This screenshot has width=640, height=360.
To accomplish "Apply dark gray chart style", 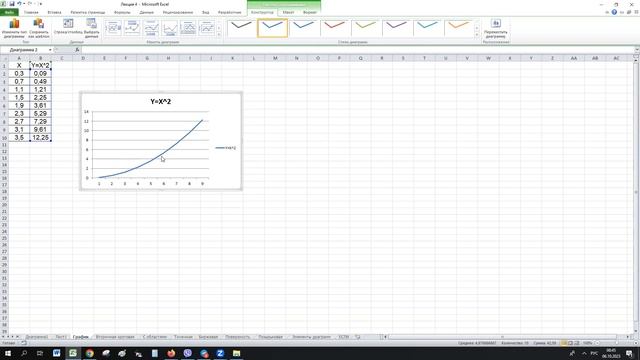I will coord(242,27).
